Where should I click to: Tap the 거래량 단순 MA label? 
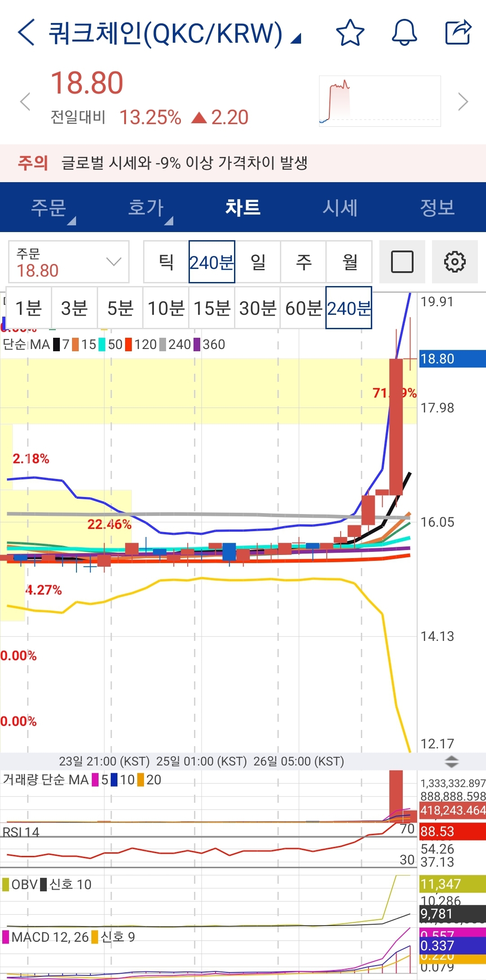coord(46,779)
